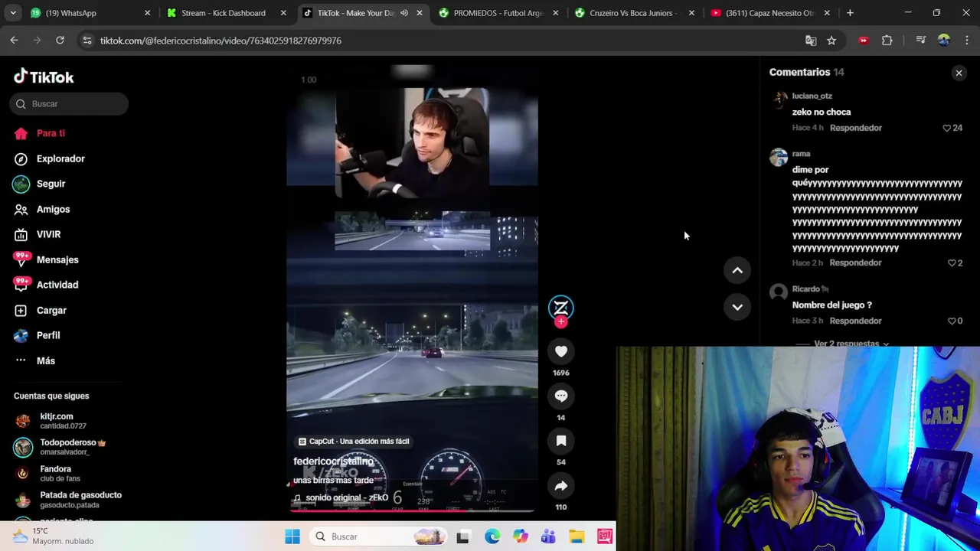
Task: Open a new browser tab
Action: tap(850, 13)
